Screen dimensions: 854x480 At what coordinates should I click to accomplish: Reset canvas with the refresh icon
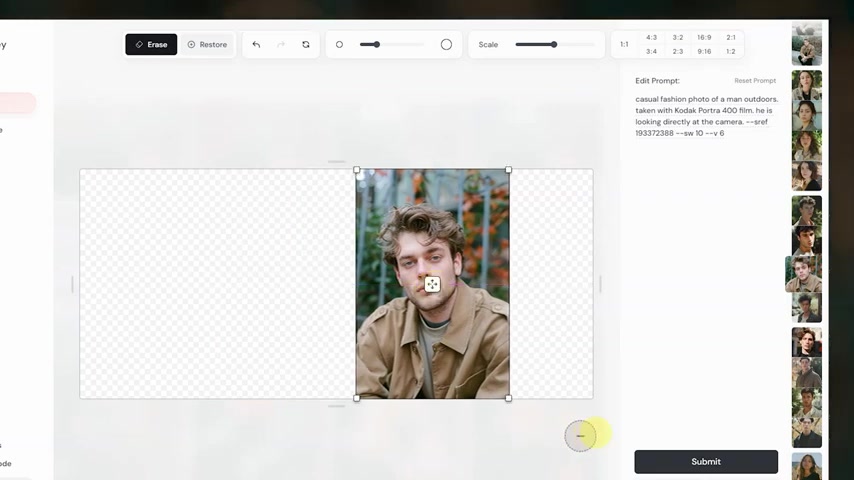[x=306, y=45]
